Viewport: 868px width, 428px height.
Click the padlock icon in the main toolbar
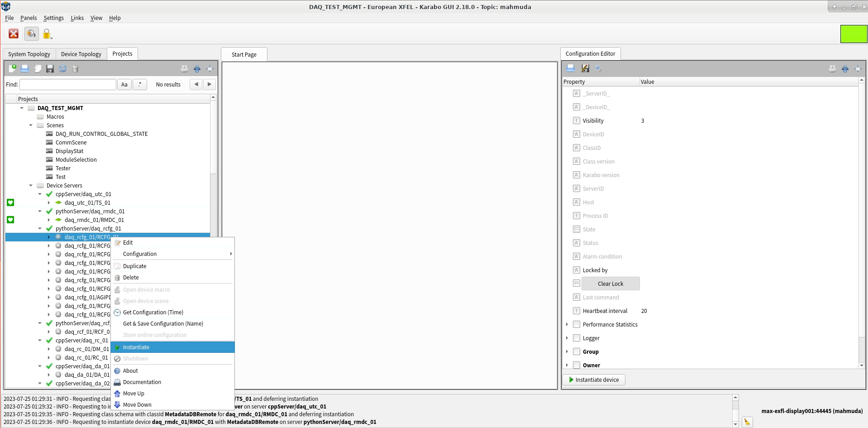pyautogui.click(x=47, y=34)
